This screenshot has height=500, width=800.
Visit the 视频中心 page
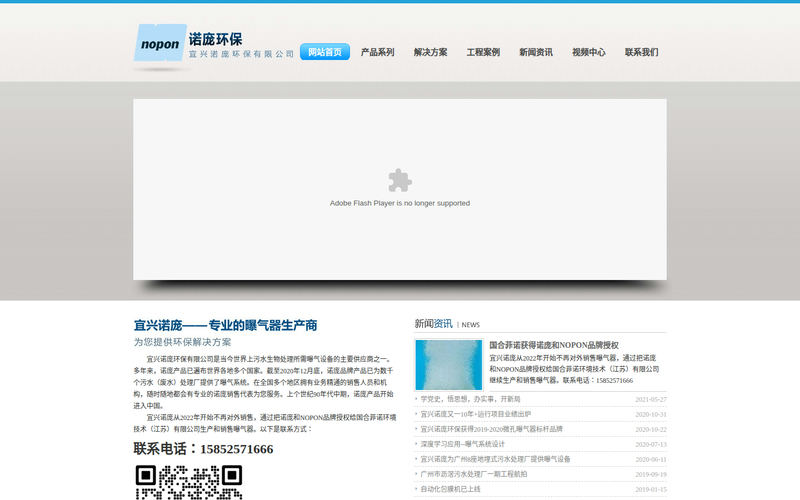(589, 52)
